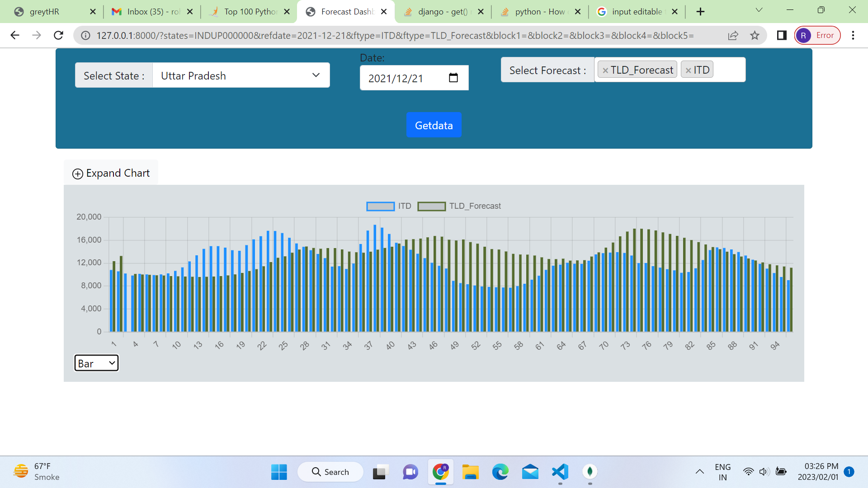The width and height of the screenshot is (868, 488).
Task: Remove the ITD filter chip
Action: click(x=688, y=70)
